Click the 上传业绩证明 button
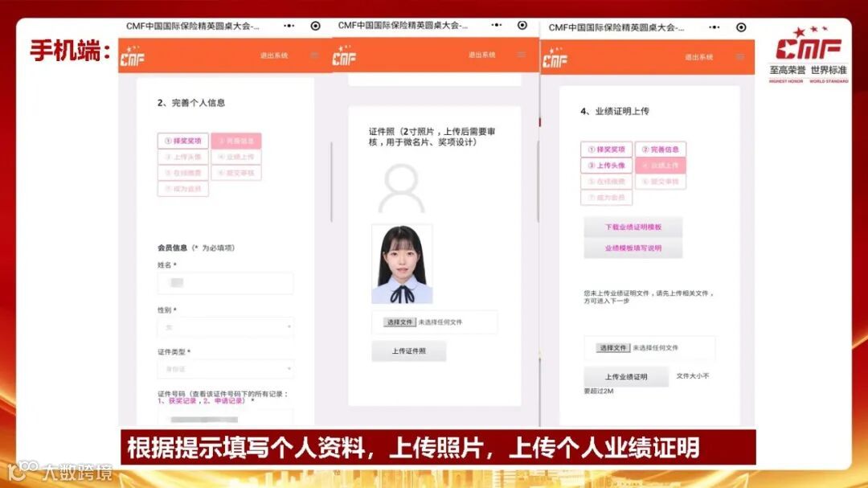 point(625,377)
